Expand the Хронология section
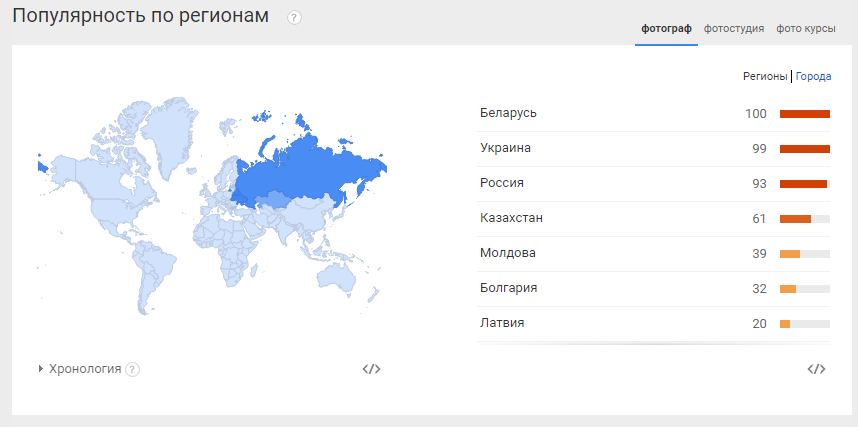Screen dimensions: 858x427 pos(80,369)
